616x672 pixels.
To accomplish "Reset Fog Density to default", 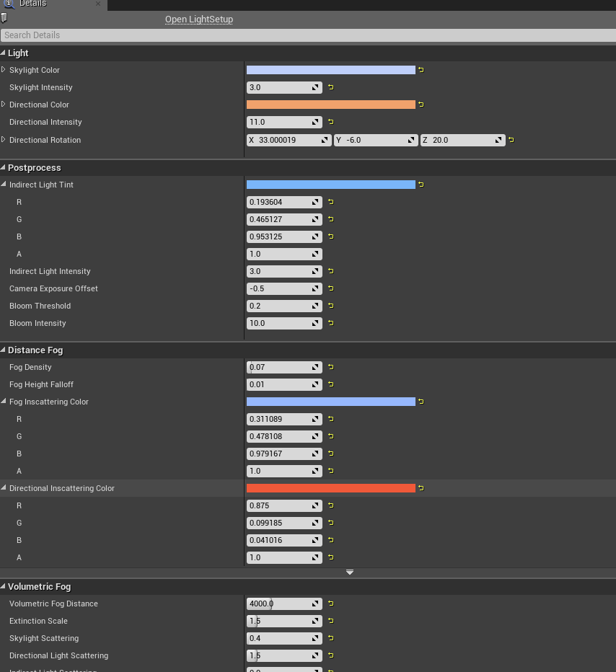I will coord(331,367).
